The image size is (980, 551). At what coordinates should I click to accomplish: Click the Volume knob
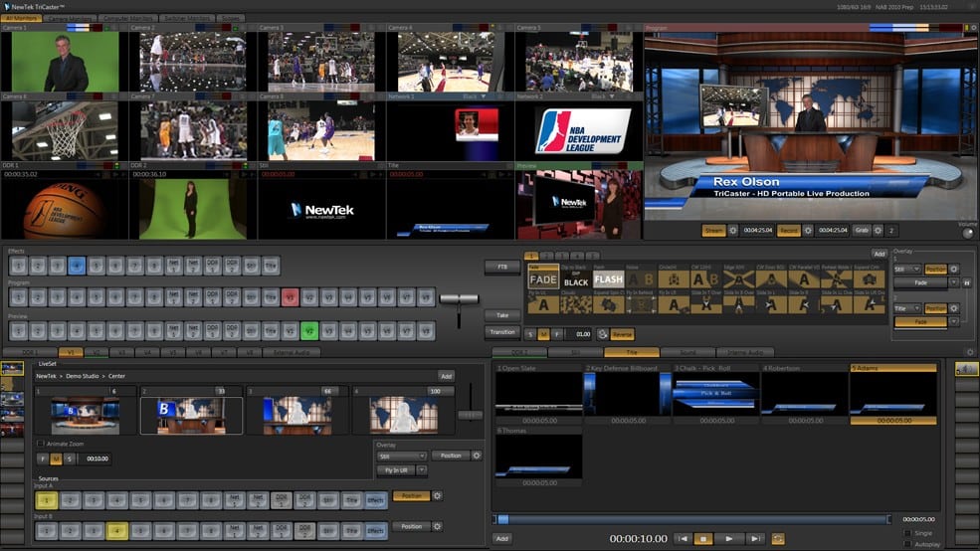(968, 233)
